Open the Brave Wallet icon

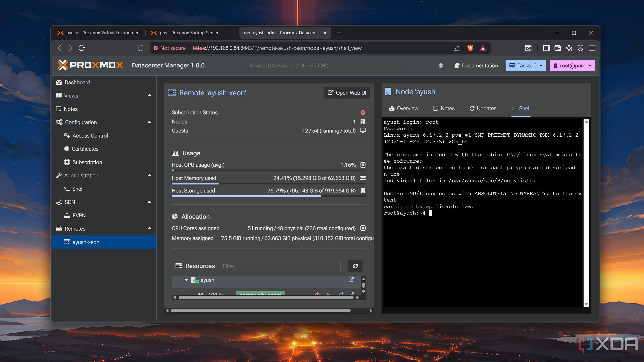557,48
